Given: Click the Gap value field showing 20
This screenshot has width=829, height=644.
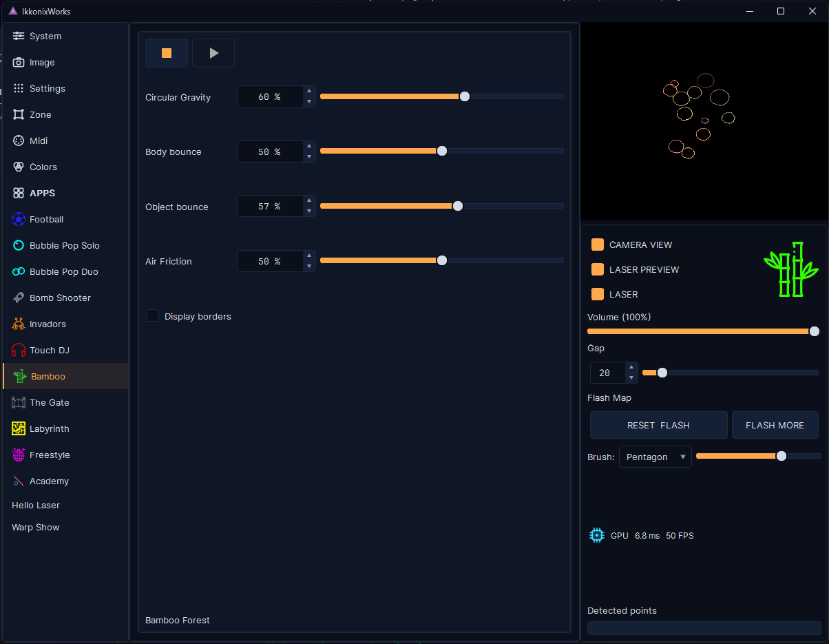Looking at the screenshot, I should click(x=608, y=373).
